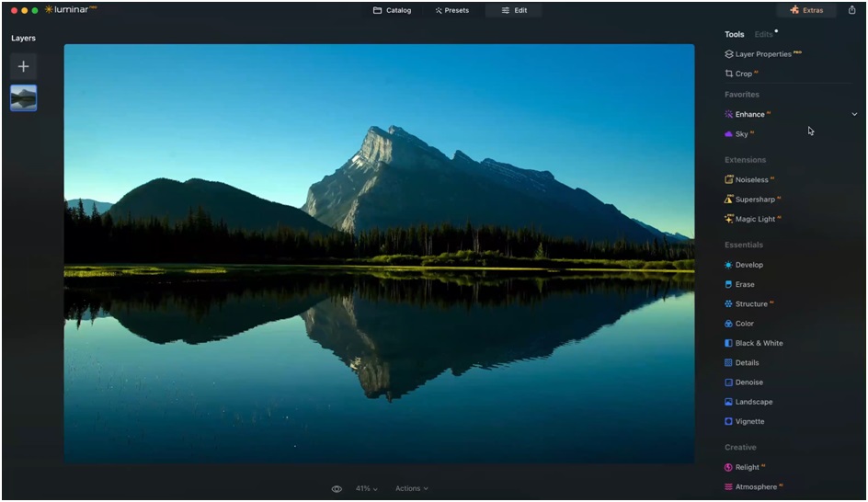Open the Vignette tool
The height and width of the screenshot is (502, 868).
749,422
